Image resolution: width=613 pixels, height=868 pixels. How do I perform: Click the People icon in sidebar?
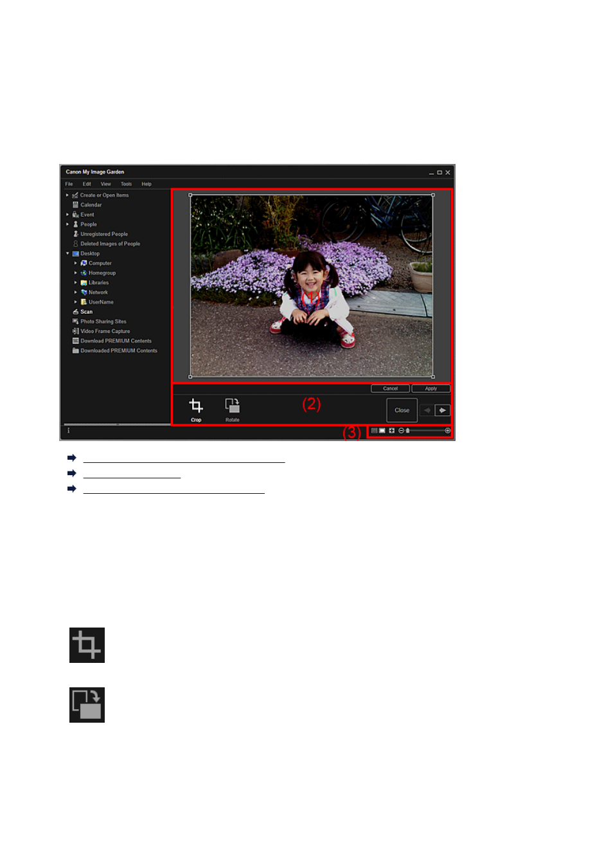pos(75,224)
